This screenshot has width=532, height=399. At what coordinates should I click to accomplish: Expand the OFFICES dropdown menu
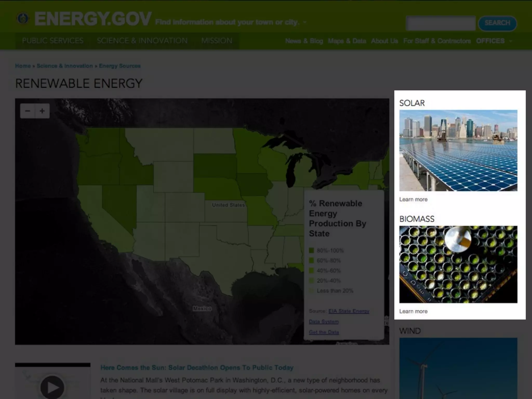pos(510,41)
